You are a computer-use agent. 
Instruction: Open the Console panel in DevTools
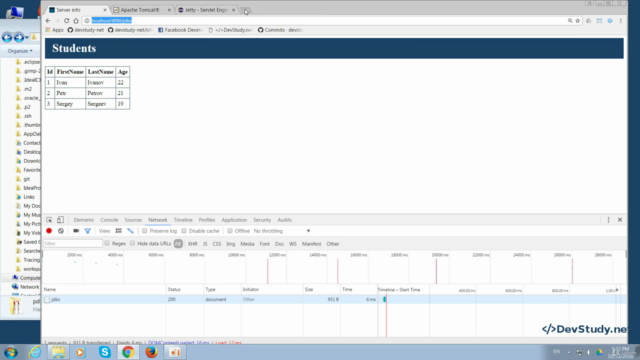[109, 220]
